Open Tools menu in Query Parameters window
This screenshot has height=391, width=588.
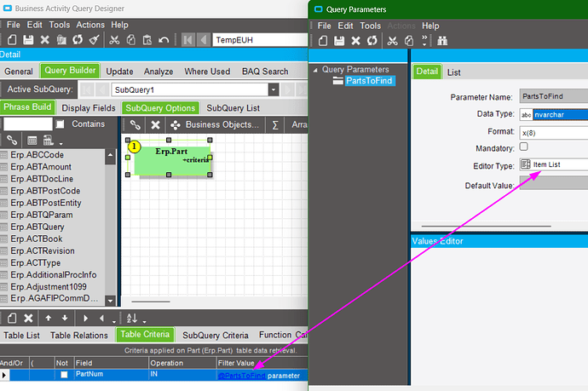tap(370, 26)
